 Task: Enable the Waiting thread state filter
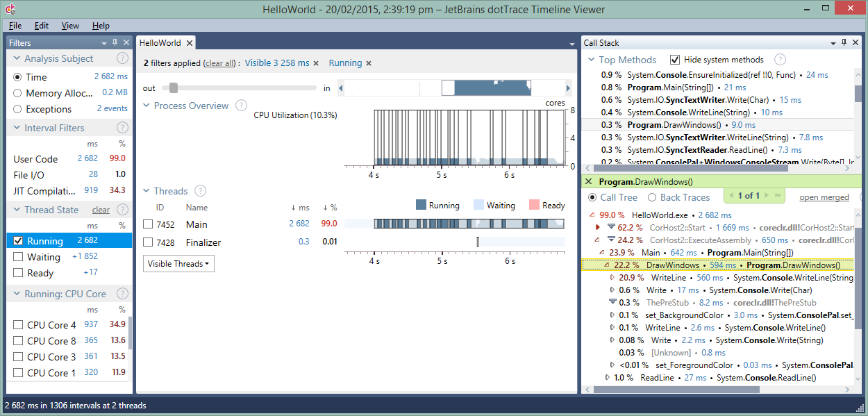point(19,257)
